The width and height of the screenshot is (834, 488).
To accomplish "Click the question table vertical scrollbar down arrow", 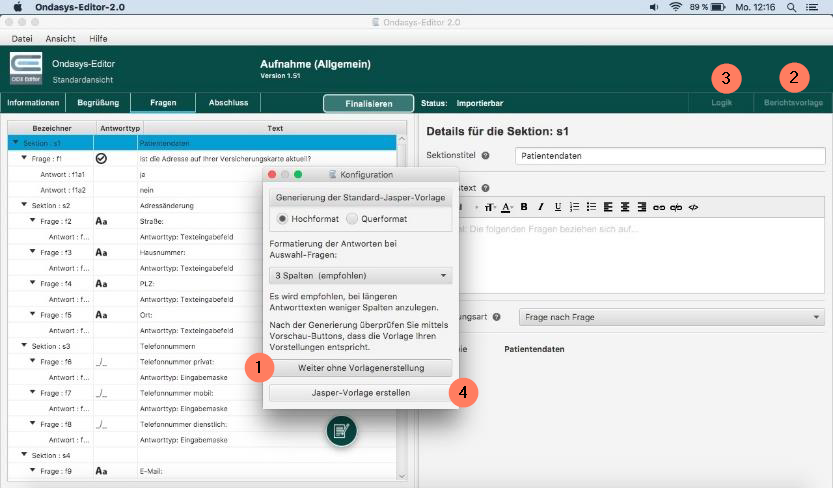I will 402,476.
